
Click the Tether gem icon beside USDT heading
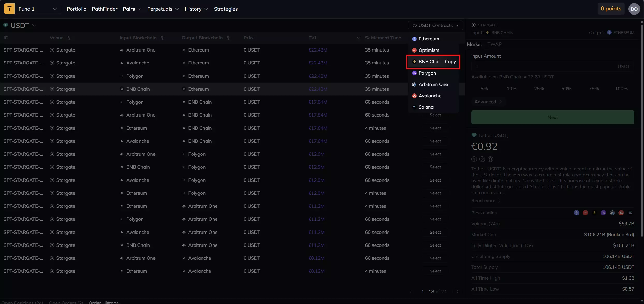tap(5, 25)
